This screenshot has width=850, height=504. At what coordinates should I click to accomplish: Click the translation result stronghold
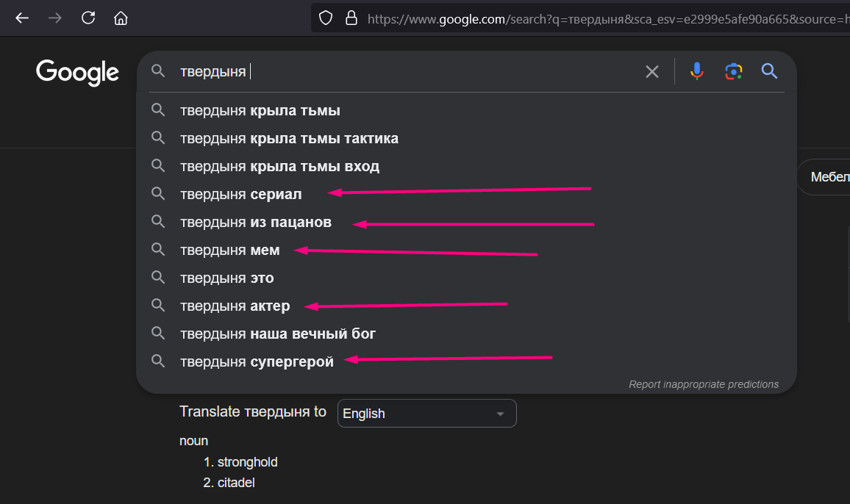pyautogui.click(x=247, y=462)
